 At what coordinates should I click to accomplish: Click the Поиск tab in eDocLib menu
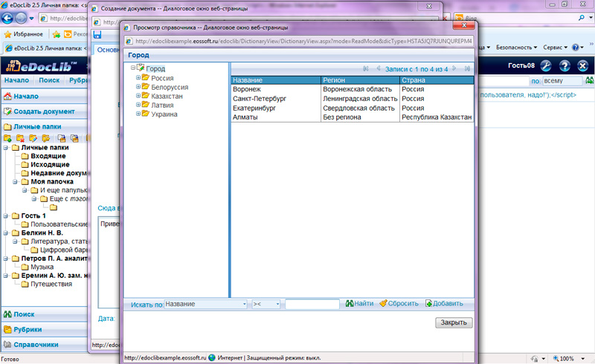pyautogui.click(x=49, y=80)
